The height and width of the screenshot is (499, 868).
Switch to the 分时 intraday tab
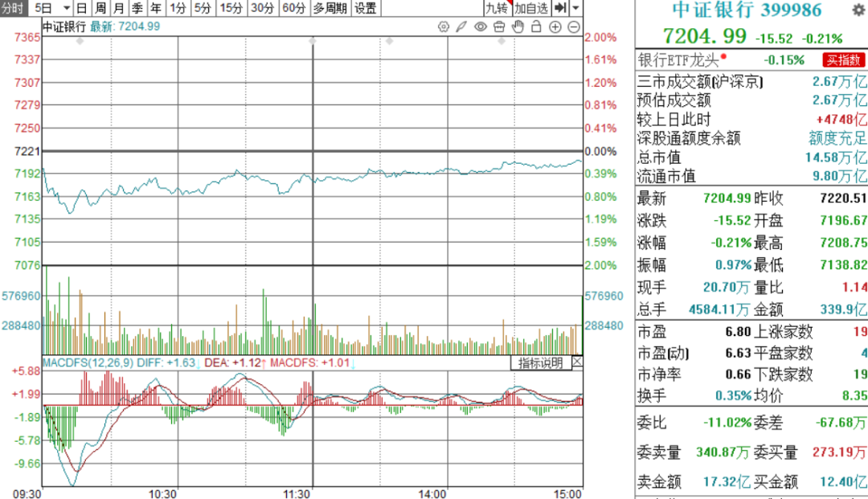tap(15, 9)
